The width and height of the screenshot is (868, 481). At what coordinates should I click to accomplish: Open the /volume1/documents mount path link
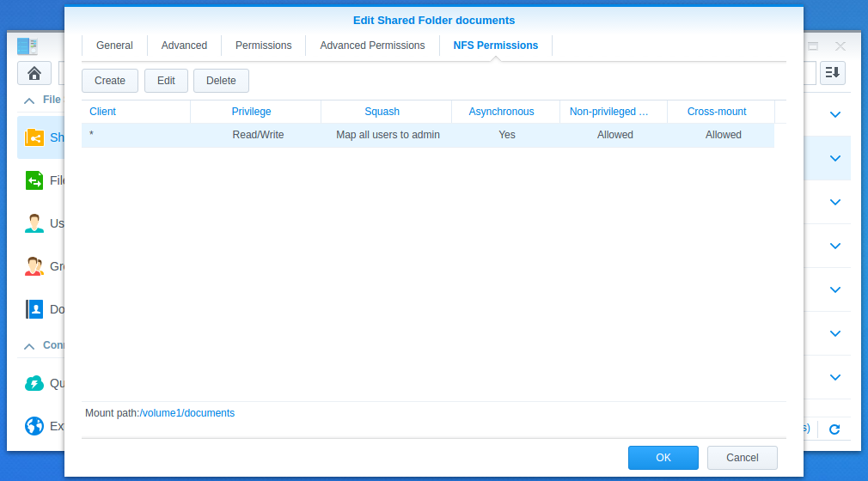187,413
